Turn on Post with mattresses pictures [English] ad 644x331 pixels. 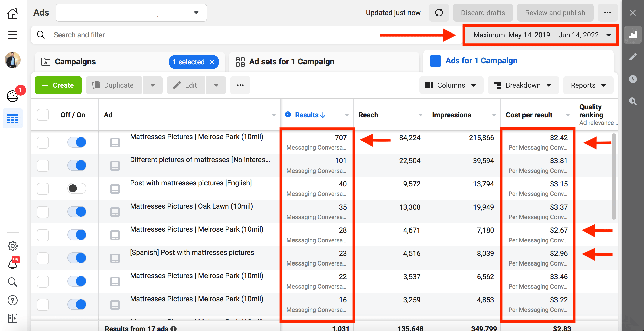tap(77, 188)
